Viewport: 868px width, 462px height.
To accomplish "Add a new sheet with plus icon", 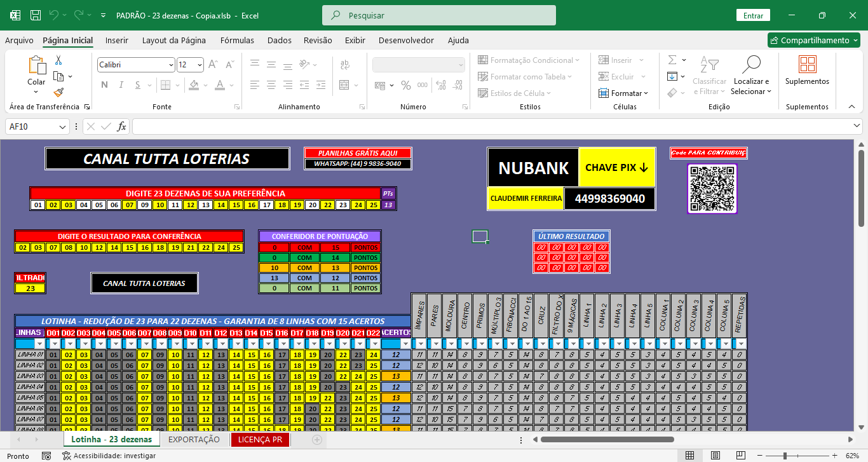I will pos(317,439).
